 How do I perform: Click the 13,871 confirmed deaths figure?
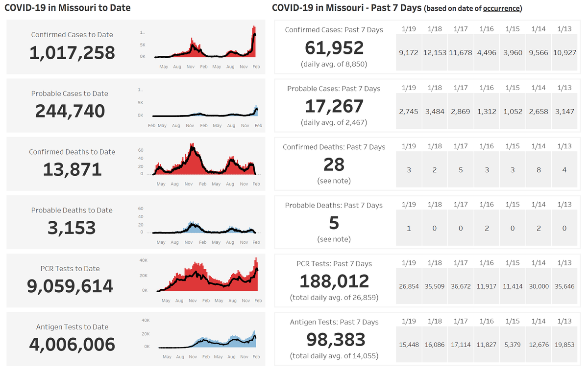coord(72,170)
